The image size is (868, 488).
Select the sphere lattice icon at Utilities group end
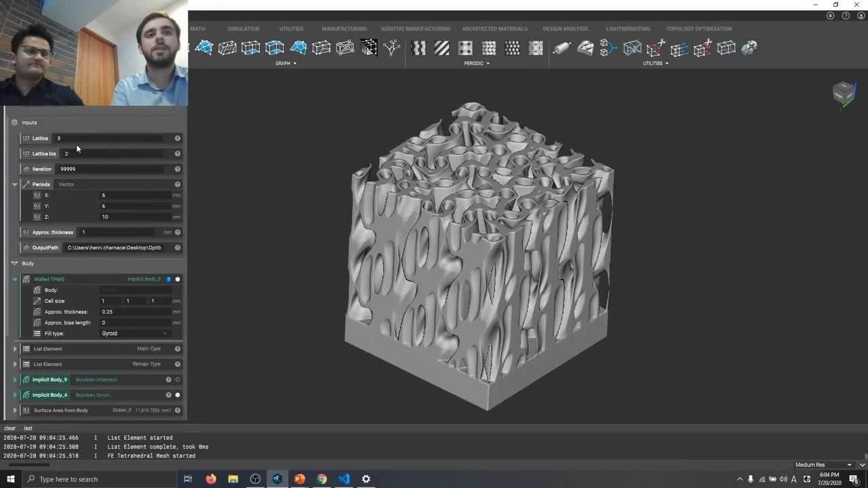(749, 48)
